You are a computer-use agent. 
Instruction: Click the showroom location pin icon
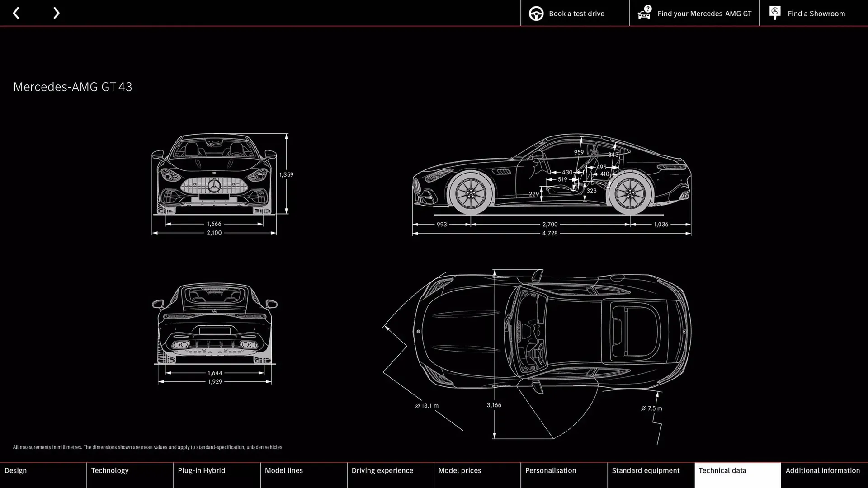[x=774, y=13]
